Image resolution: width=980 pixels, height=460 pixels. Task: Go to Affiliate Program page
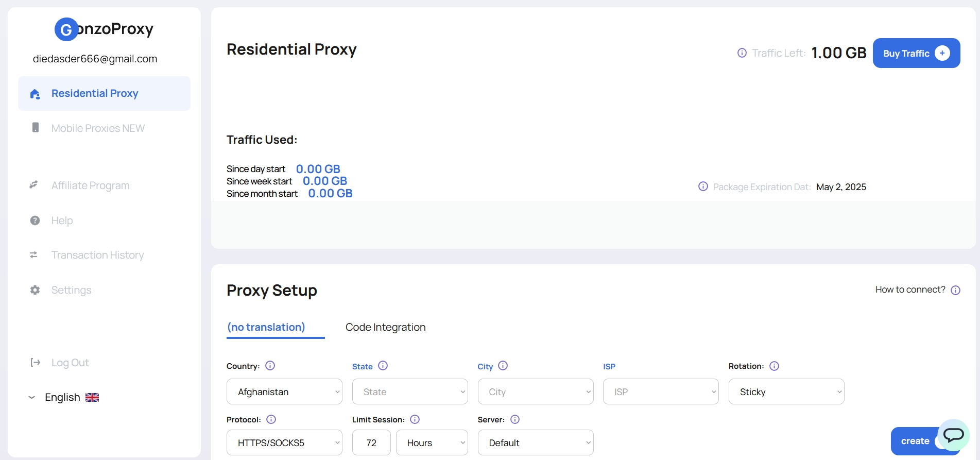point(90,185)
